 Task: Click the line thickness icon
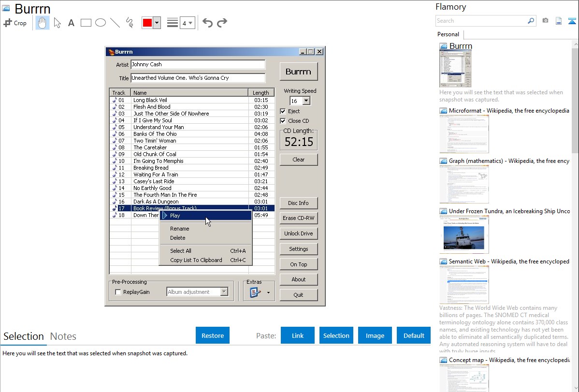pos(173,23)
